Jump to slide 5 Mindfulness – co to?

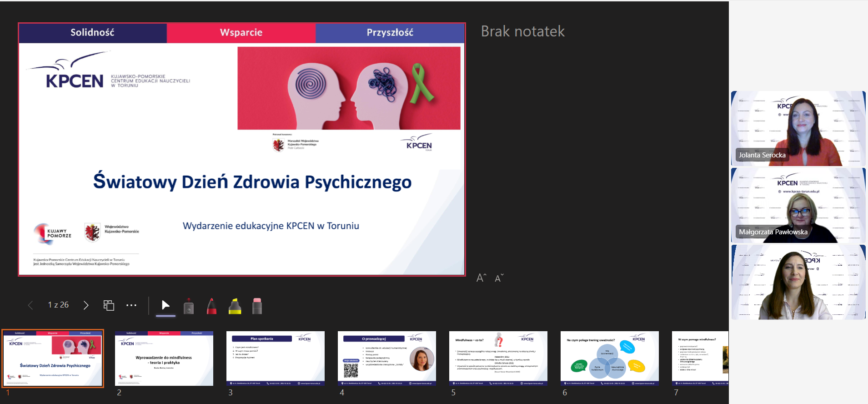click(498, 359)
